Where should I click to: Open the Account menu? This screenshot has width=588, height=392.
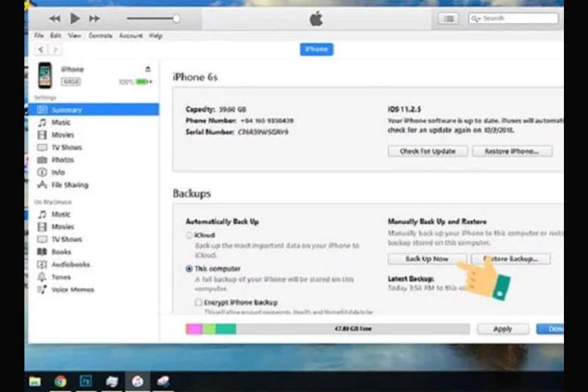point(130,35)
